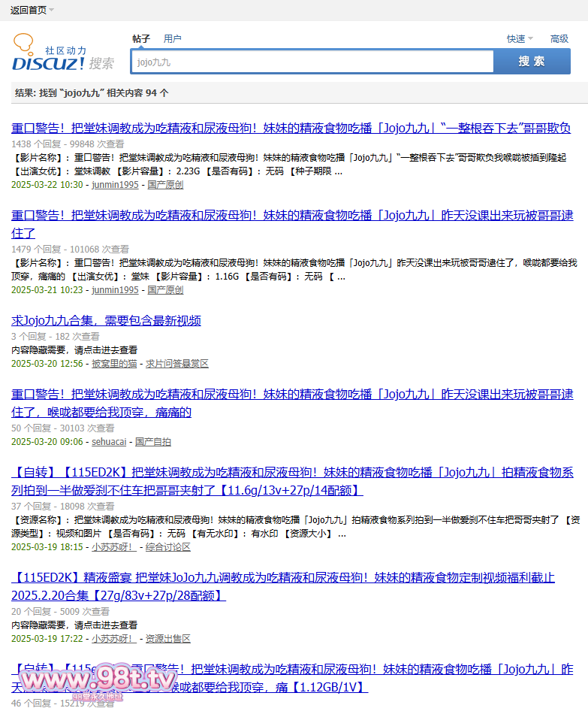Switch to the 帖子 search tab
The width and height of the screenshot is (588, 708).
(141, 39)
